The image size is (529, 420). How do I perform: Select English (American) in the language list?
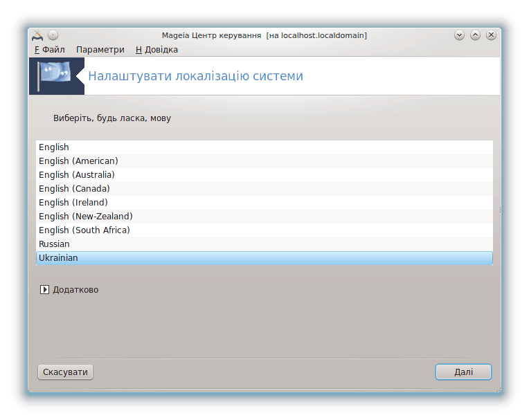[x=264, y=161]
